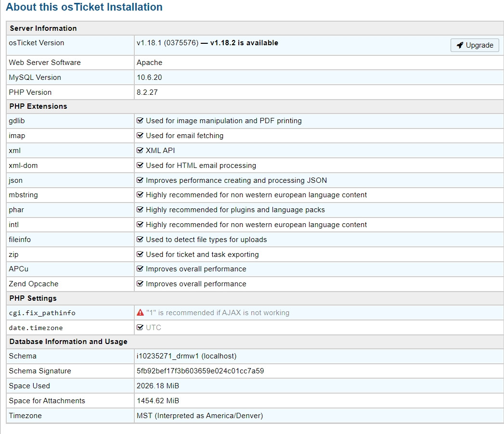Click the fileinfo check icon

[x=140, y=239]
